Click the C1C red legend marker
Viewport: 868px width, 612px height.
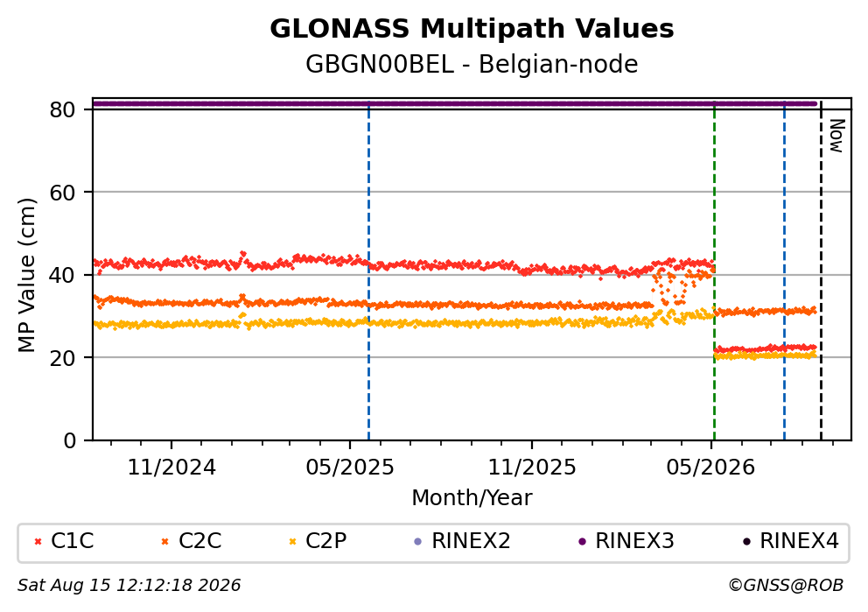coord(38,542)
